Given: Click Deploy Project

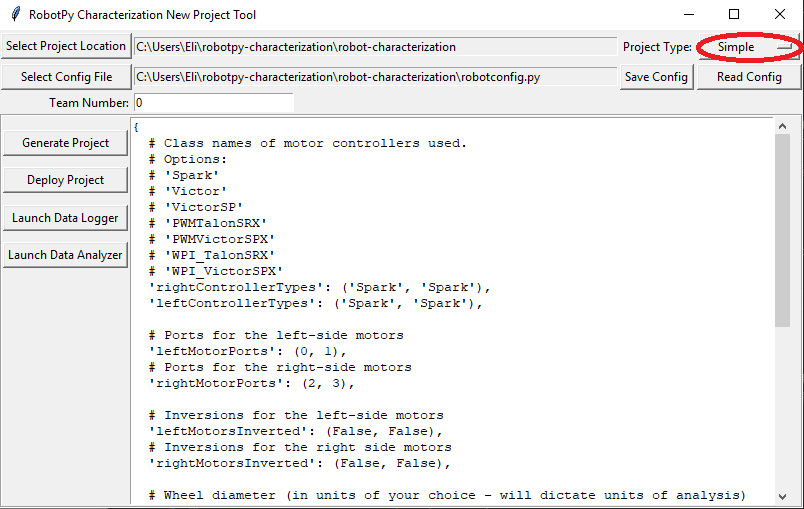Looking at the screenshot, I should coord(65,180).
